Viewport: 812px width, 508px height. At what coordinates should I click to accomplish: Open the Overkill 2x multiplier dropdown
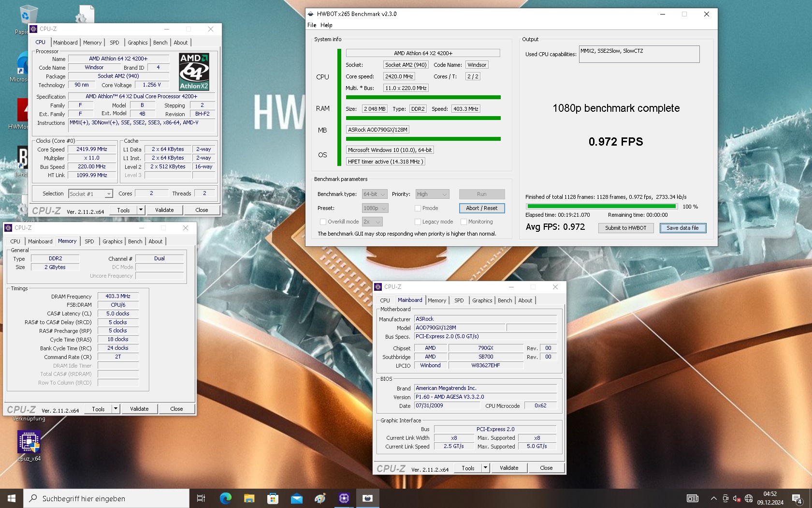(x=372, y=222)
